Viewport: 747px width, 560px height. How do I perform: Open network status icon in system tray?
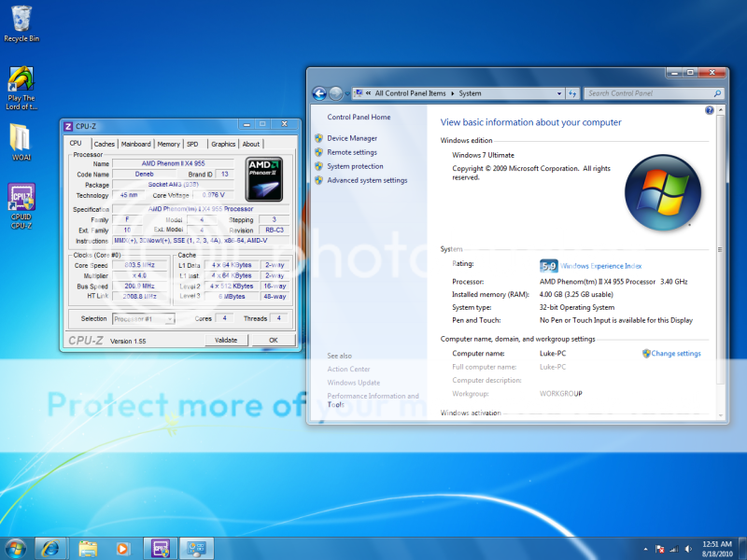coord(674,549)
